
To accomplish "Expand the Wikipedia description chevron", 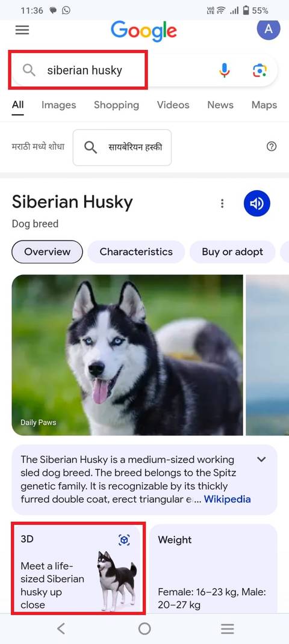I will click(x=261, y=459).
